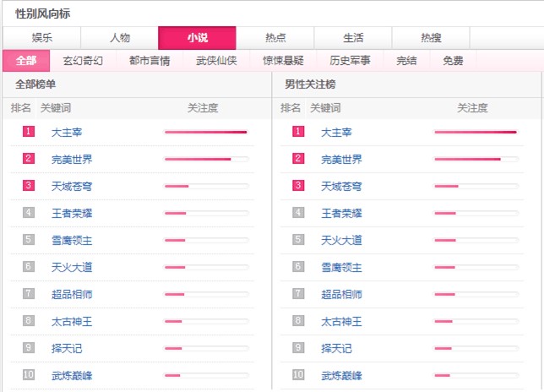Click rank 1 badge in 男性关注榜

pyautogui.click(x=298, y=132)
